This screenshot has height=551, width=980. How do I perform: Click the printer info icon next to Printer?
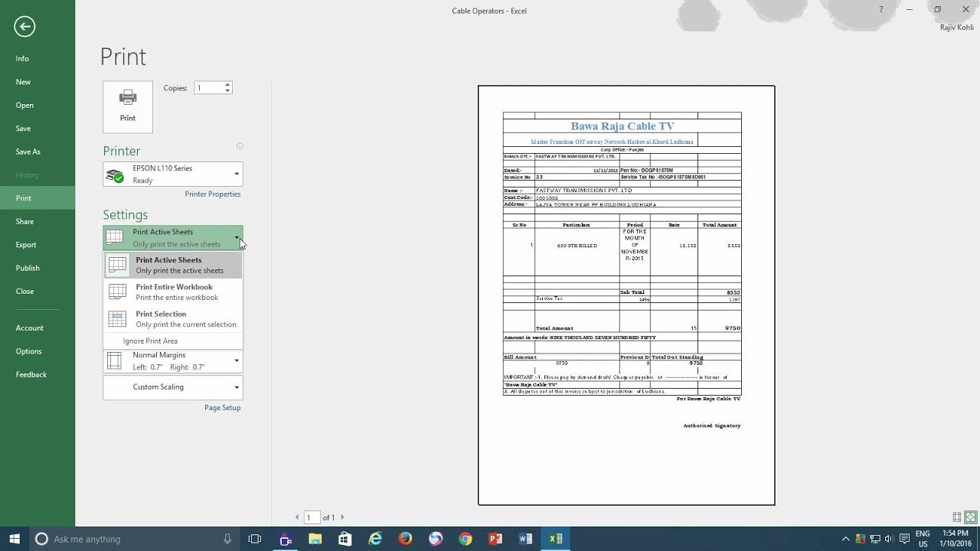coord(240,146)
